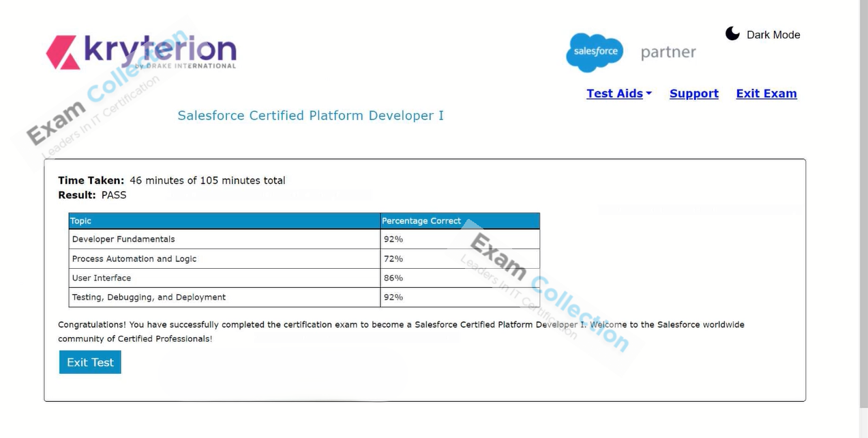The image size is (868, 438).
Task: Click the Salesforce cloud logo
Action: click(x=595, y=53)
